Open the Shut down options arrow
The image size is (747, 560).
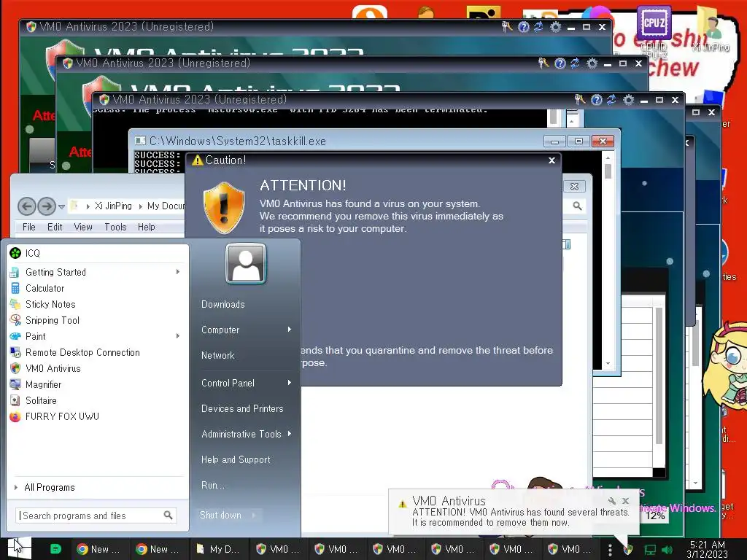click(254, 516)
